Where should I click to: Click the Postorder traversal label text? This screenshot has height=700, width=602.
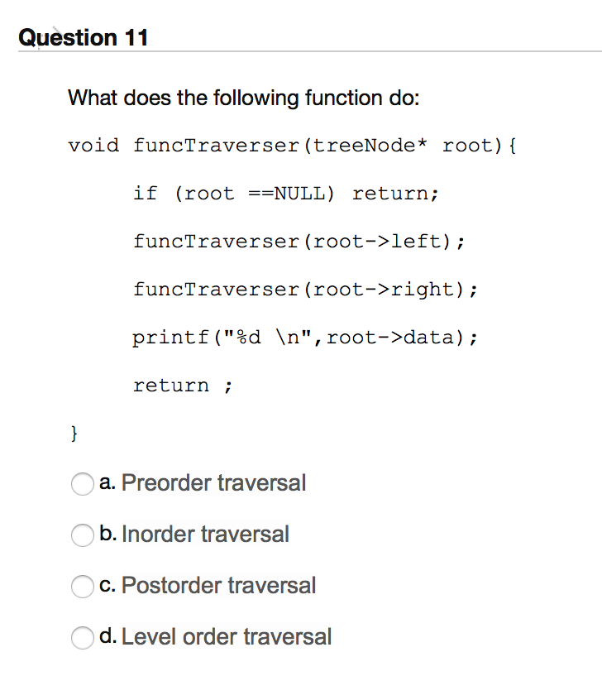pyautogui.click(x=218, y=586)
